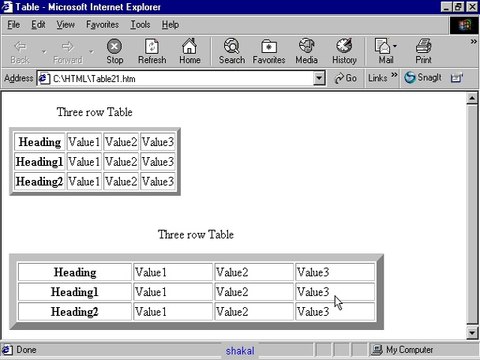Viewport: 480px width, 360px height.
Task: Click 'Heading1' cell in small table
Action: [x=40, y=162]
